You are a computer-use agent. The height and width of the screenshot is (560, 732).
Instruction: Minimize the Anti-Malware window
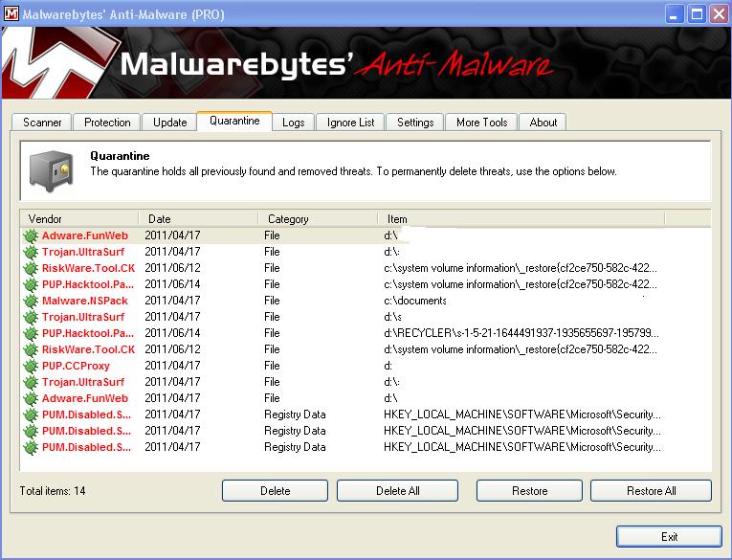[674, 14]
